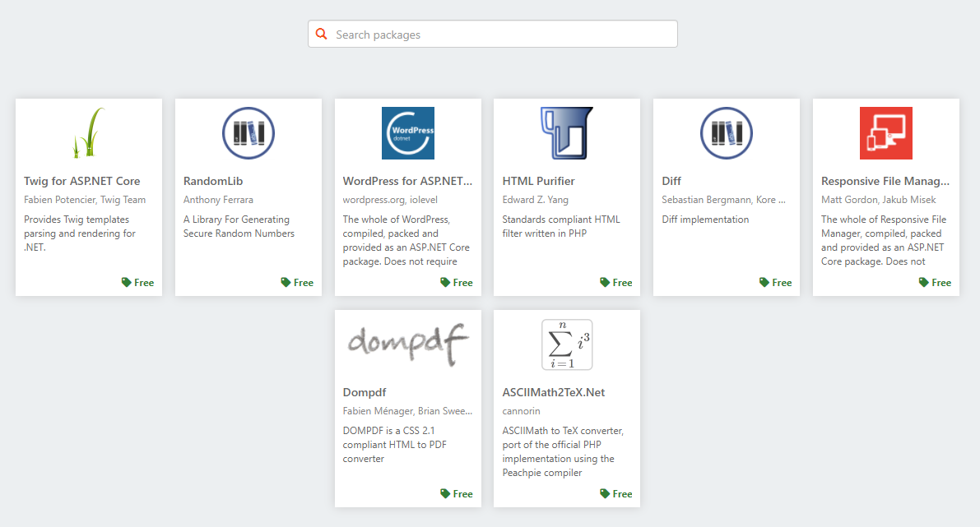Screen dimensions: 980x527
Task: Click description 'Diff implementation'
Action: pos(705,220)
